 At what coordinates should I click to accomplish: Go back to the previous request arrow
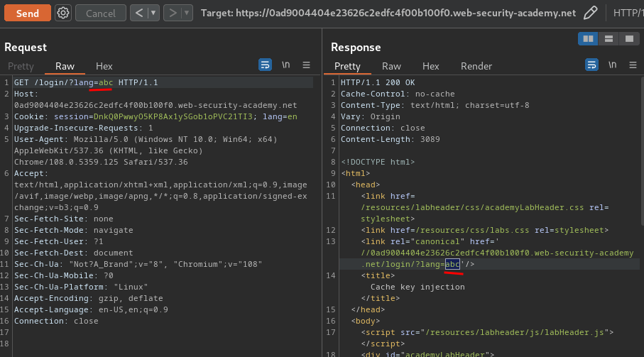[139, 13]
